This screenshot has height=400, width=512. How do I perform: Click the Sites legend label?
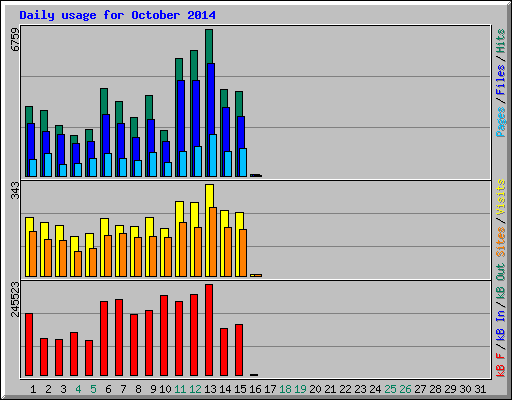tap(501, 241)
